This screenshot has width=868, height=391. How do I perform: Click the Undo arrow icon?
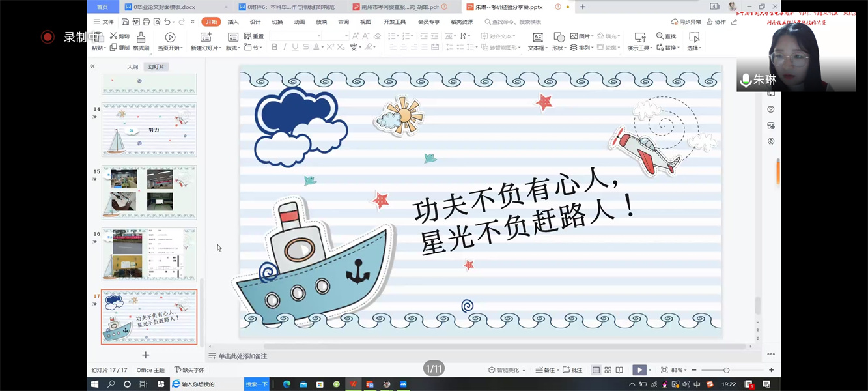click(x=167, y=22)
